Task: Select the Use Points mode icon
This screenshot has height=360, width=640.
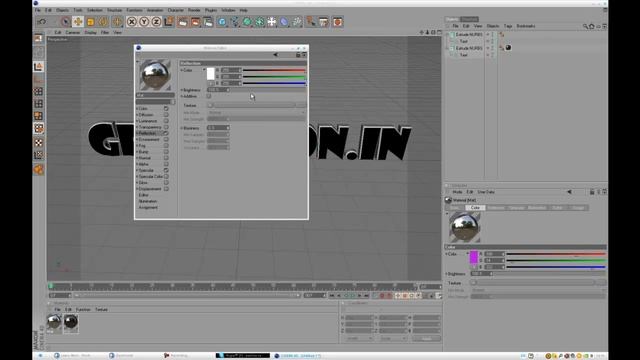Action: [x=38, y=91]
